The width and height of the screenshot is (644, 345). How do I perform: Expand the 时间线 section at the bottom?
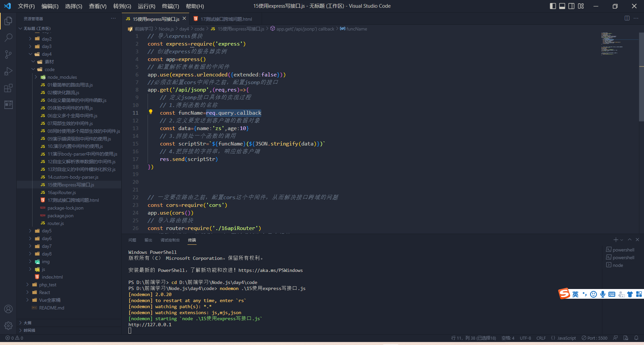pyautogui.click(x=29, y=330)
